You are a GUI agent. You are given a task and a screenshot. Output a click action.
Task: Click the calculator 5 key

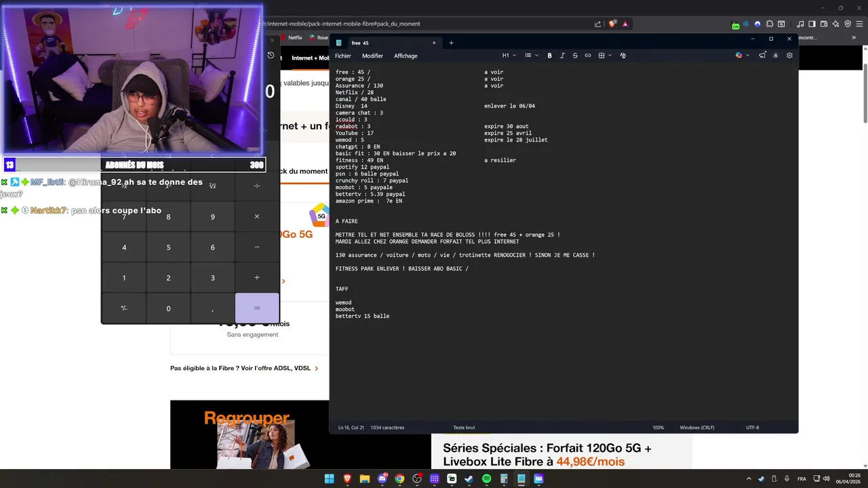[x=168, y=247]
